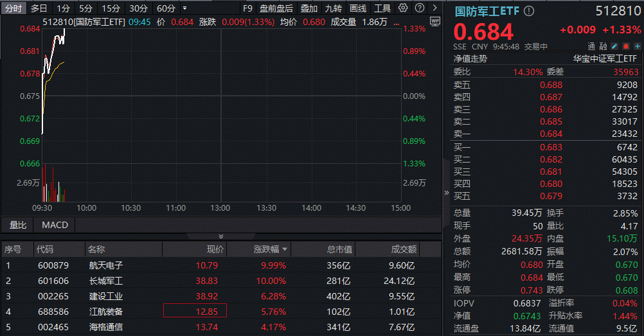Open the F9 deep data button

[247, 8]
